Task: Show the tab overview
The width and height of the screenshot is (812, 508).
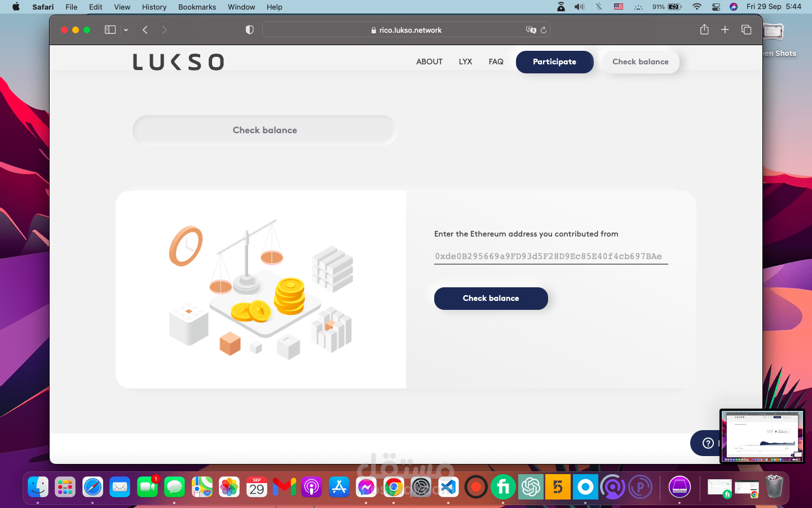Action: click(747, 29)
